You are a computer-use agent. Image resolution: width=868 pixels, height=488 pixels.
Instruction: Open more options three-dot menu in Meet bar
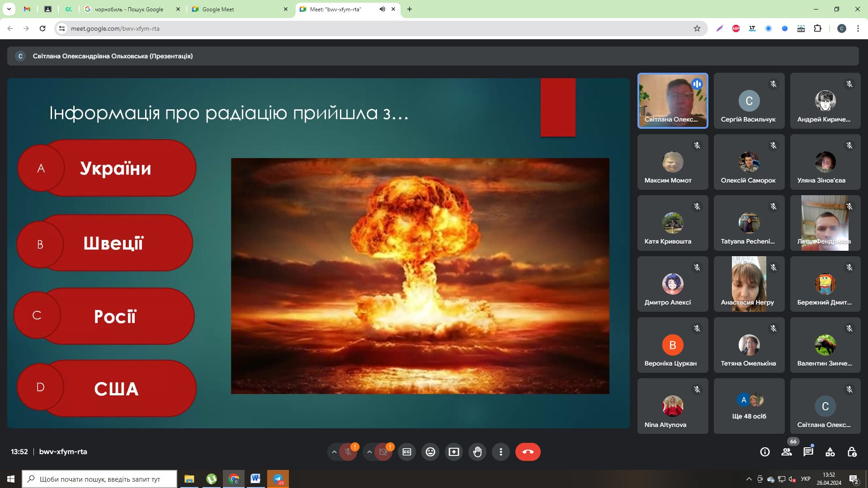tap(501, 452)
